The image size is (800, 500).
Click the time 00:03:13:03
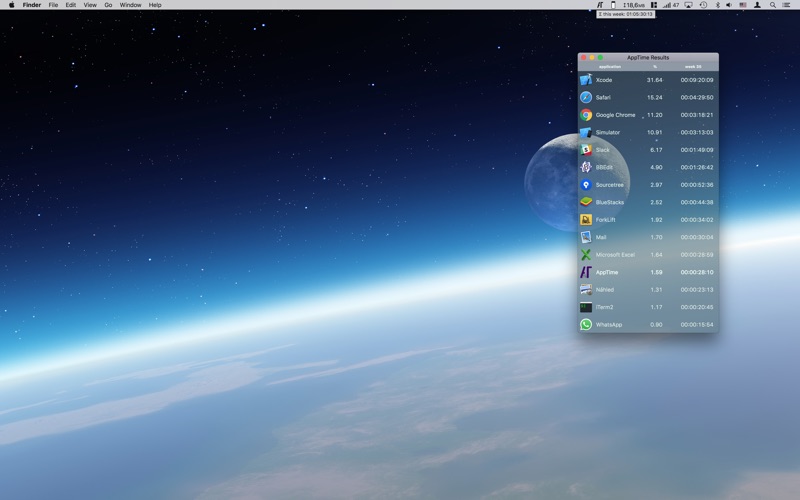click(697, 132)
